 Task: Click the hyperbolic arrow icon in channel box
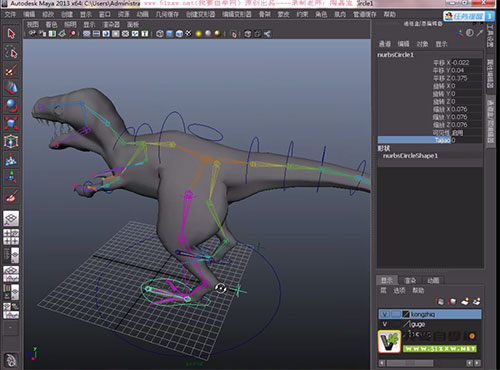click(480, 33)
